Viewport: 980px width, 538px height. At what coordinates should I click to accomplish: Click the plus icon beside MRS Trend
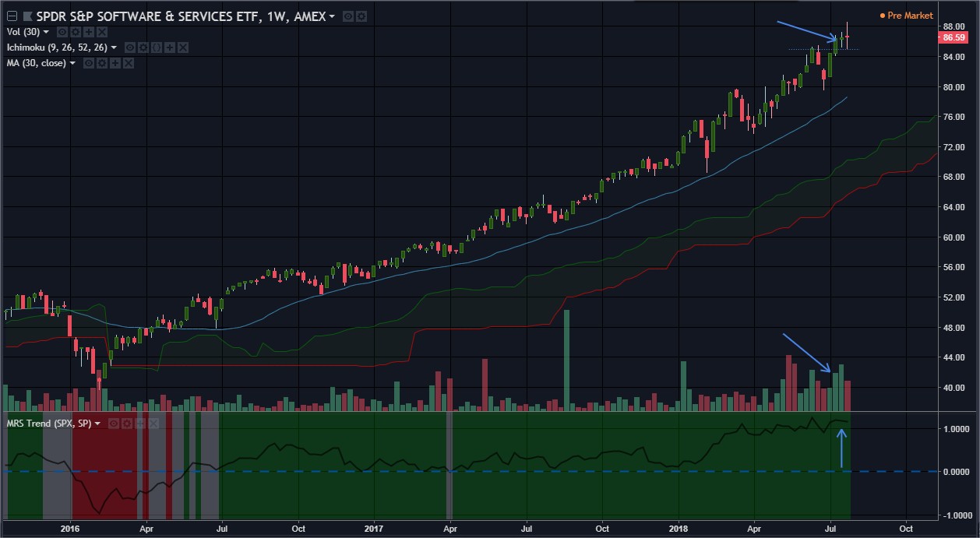click(140, 424)
